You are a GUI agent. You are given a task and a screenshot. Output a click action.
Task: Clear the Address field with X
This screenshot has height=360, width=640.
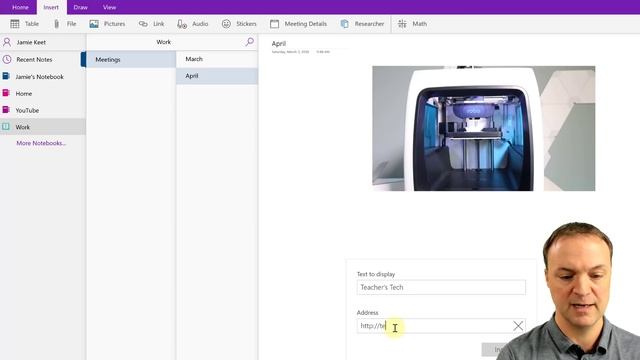click(518, 326)
